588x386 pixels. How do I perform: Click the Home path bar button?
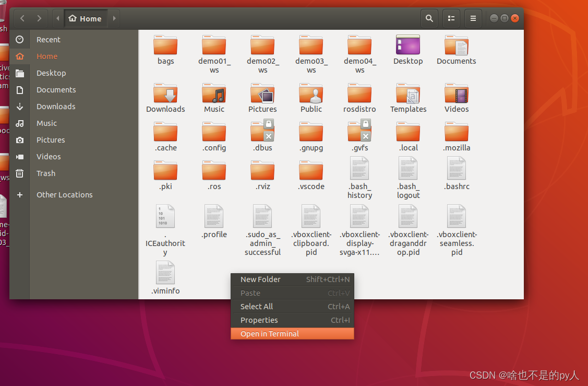86,18
